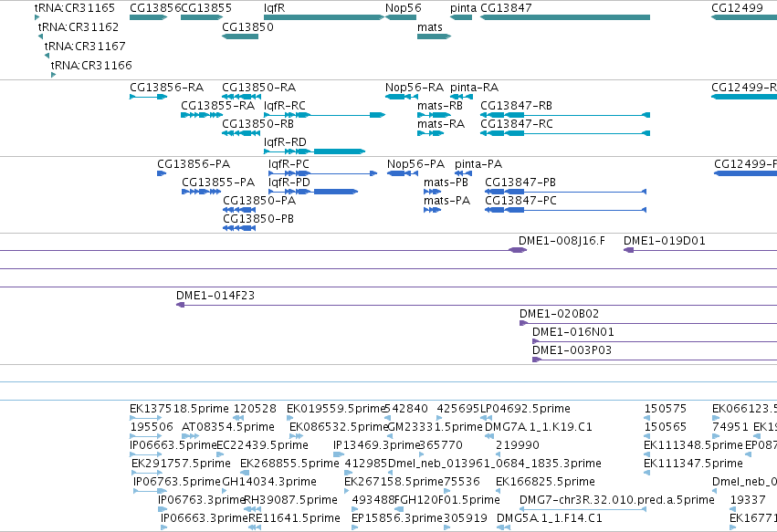This screenshot has height=532, width=777.
Task: Select the CG13856-PA protein feature
Action: point(162,173)
